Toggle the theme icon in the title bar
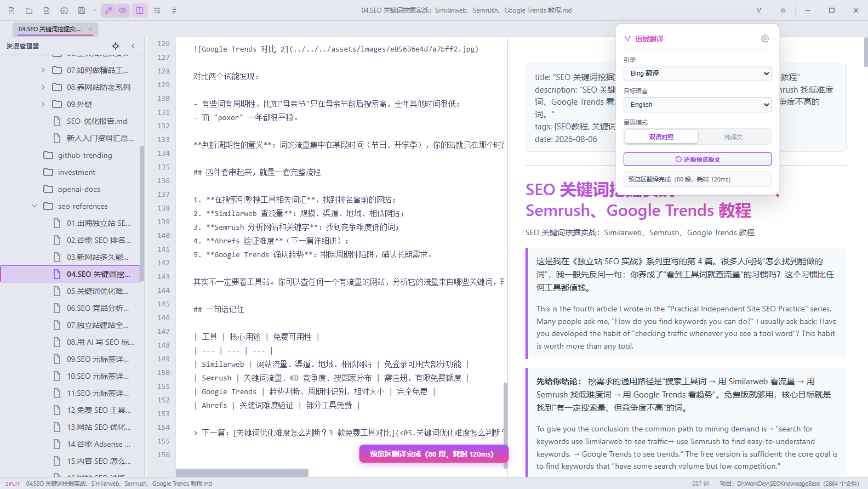 coord(783,10)
